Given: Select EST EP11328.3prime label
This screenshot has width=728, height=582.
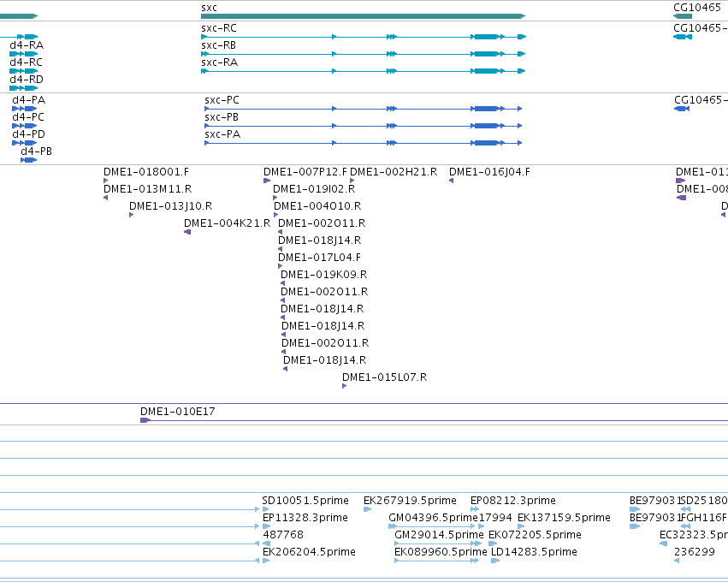Looking at the screenshot, I should click(x=305, y=518).
